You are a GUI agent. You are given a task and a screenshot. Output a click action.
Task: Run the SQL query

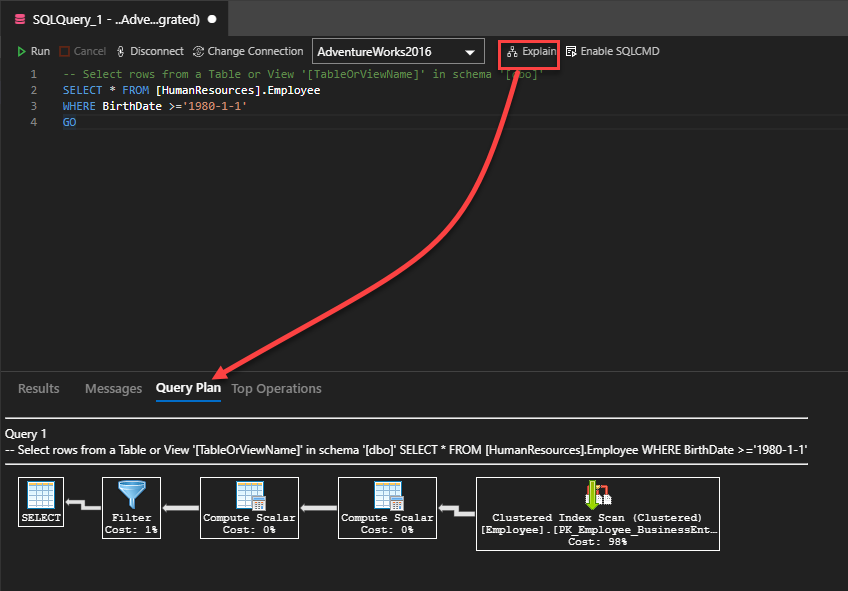(33, 51)
